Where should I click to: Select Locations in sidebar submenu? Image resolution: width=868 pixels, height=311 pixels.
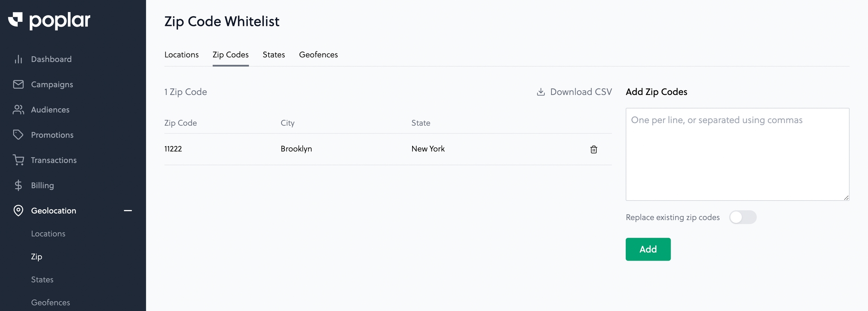(48, 233)
